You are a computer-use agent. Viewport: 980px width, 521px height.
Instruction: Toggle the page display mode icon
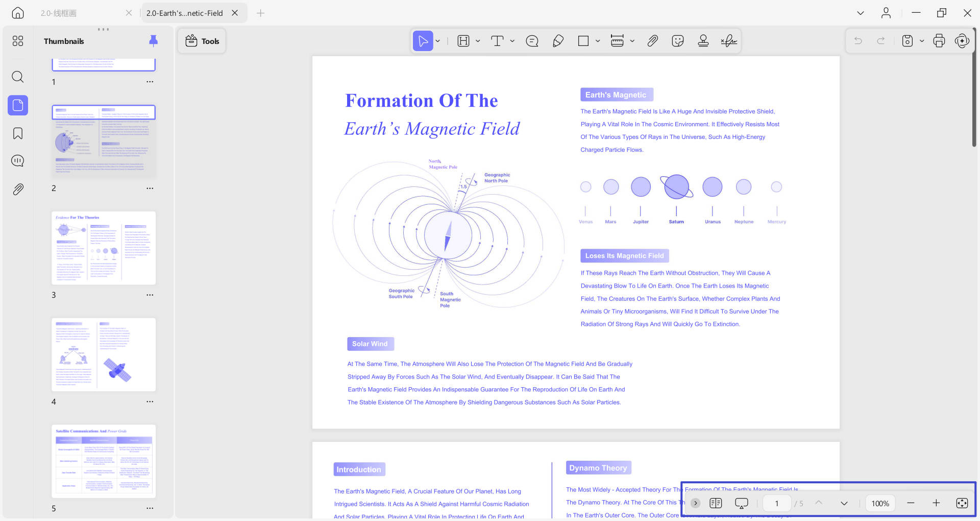pos(716,503)
